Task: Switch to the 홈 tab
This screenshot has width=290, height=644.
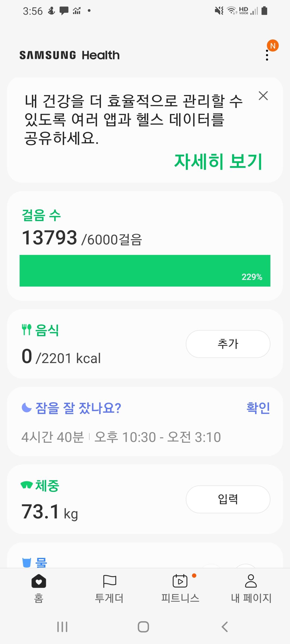Action: pyautogui.click(x=39, y=588)
